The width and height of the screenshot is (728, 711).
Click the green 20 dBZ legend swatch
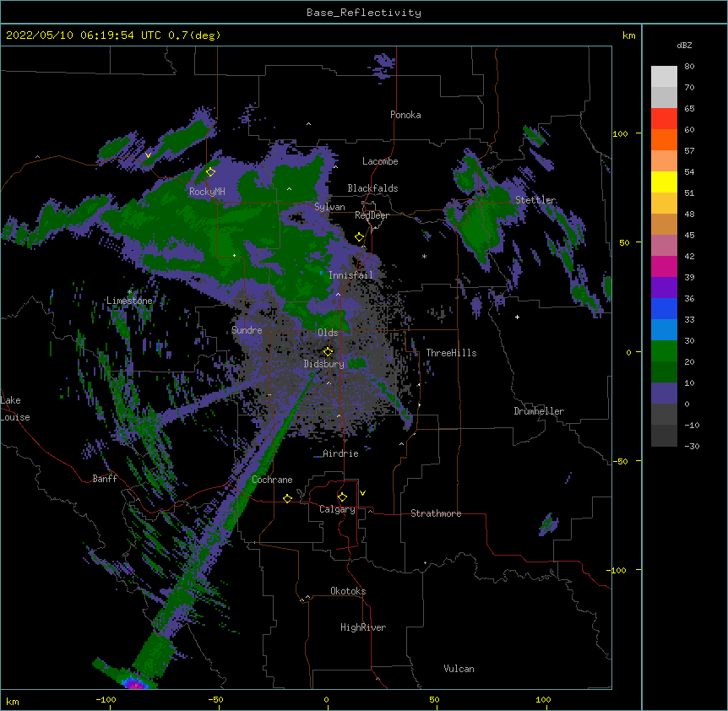click(664, 351)
